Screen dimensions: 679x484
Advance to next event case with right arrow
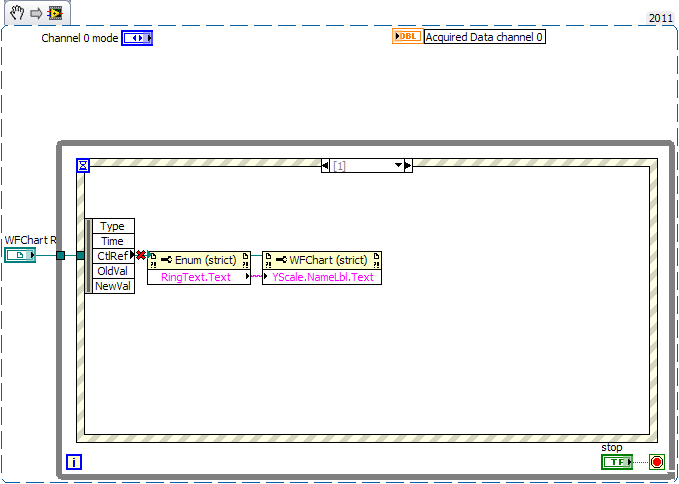[x=408, y=165]
